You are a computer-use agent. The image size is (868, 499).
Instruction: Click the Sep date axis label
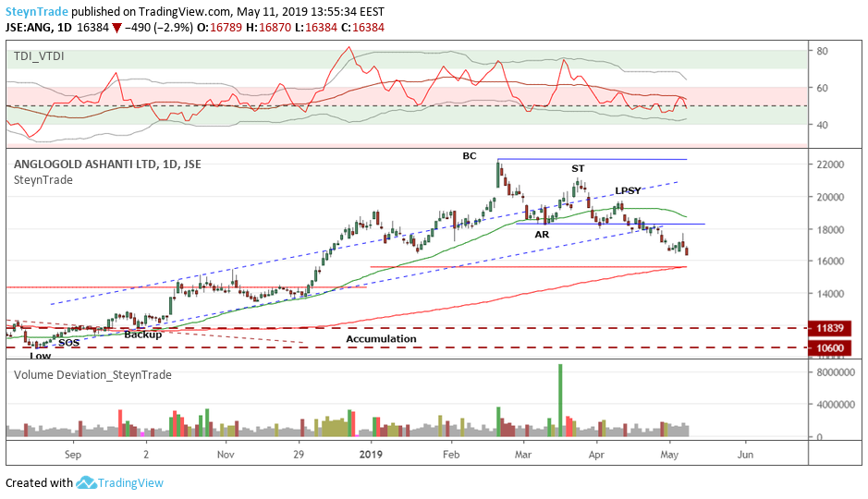[73, 455]
